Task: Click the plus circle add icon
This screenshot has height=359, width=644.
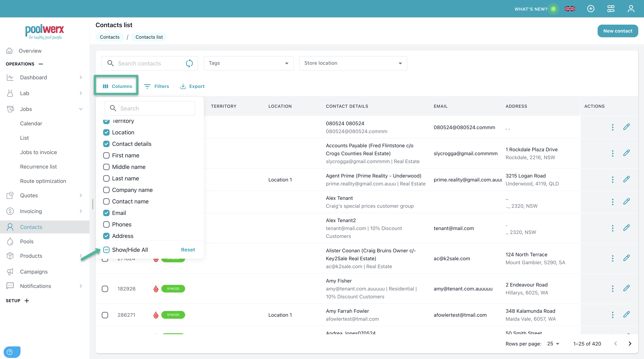Action: coord(590,9)
